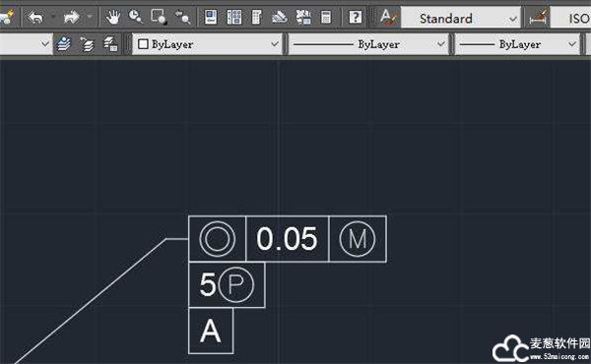
Task: Choose the Zoom Window tool
Action: click(x=159, y=17)
